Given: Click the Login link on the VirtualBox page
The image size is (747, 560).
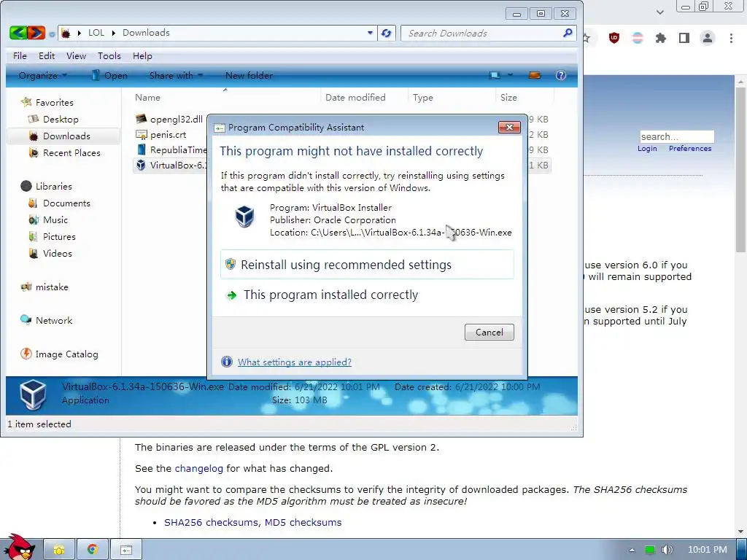Looking at the screenshot, I should click(x=647, y=149).
